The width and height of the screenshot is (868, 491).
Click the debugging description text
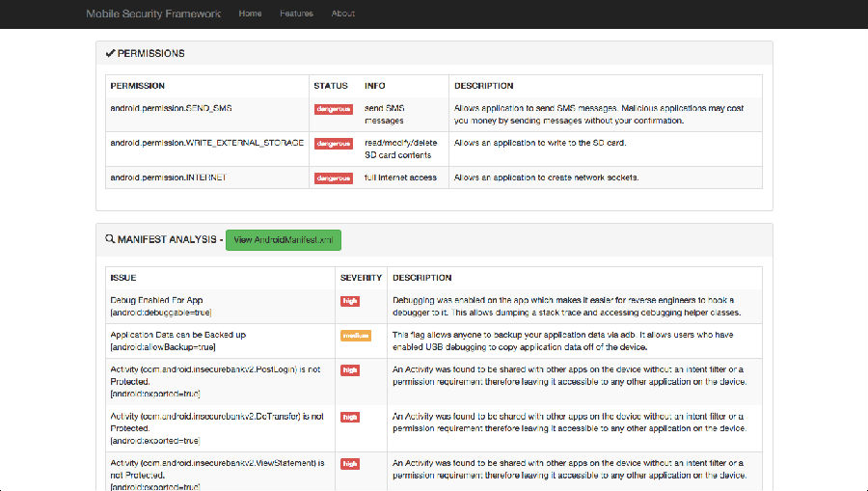point(567,307)
